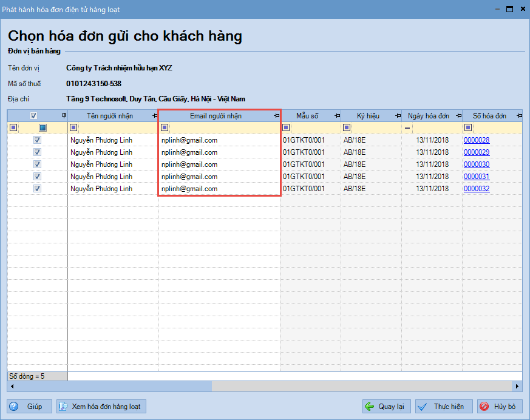Sort by Số hóa đơn column header
The width and height of the screenshot is (530, 420).
pyautogui.click(x=489, y=116)
